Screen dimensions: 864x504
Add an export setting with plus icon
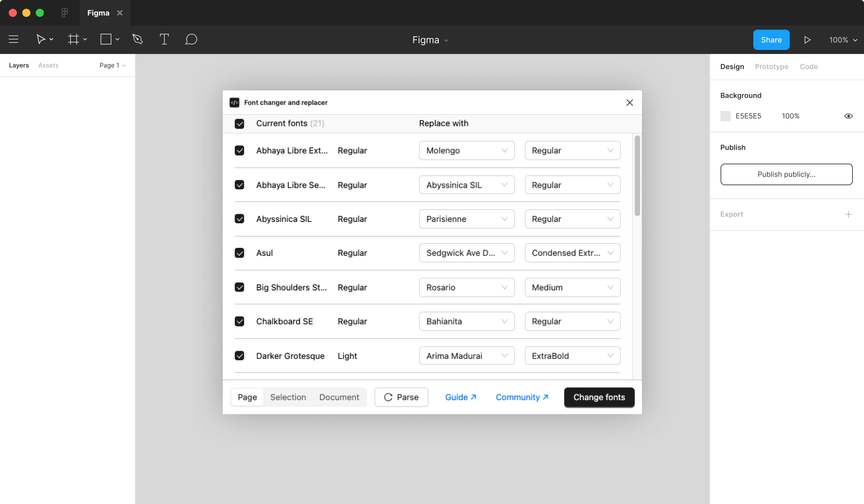click(848, 215)
